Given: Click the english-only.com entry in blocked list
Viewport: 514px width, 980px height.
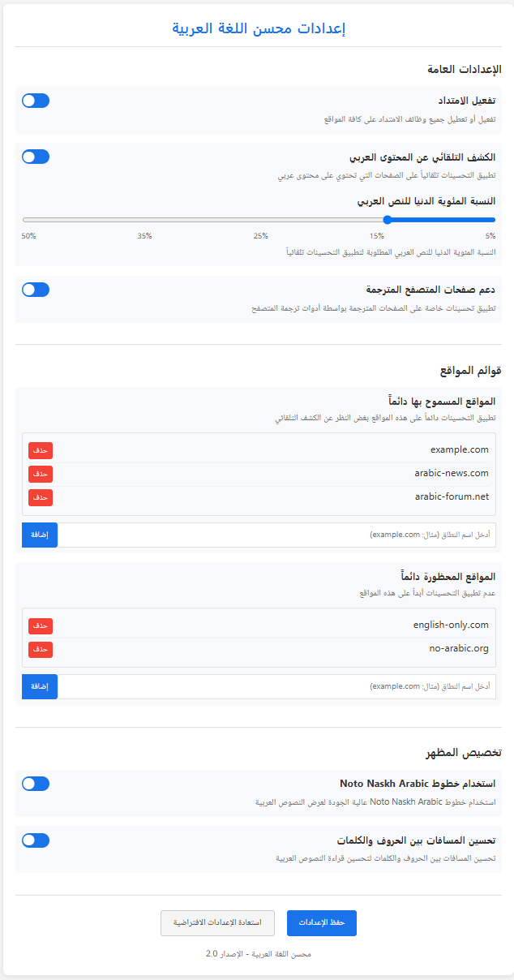Looking at the screenshot, I should point(451,625).
